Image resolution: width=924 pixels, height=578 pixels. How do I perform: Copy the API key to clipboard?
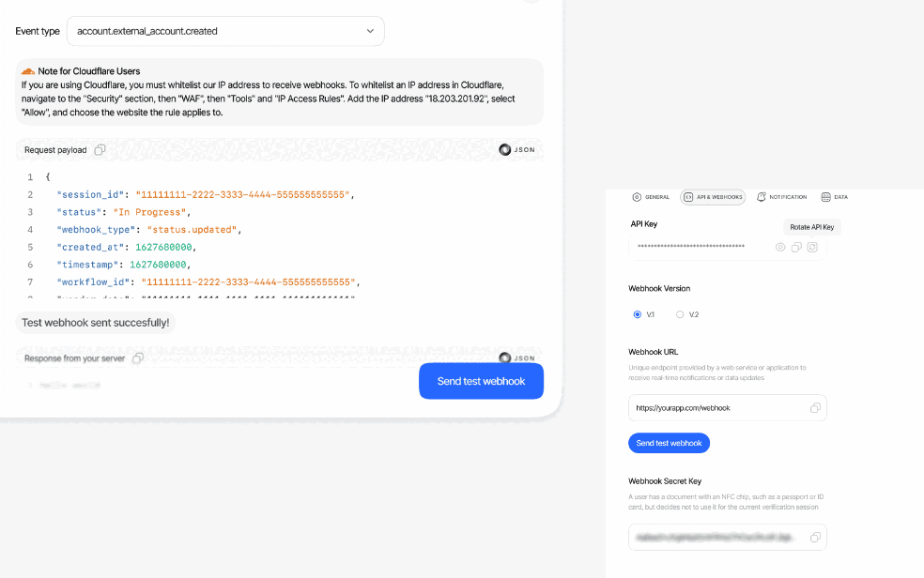pyautogui.click(x=796, y=247)
